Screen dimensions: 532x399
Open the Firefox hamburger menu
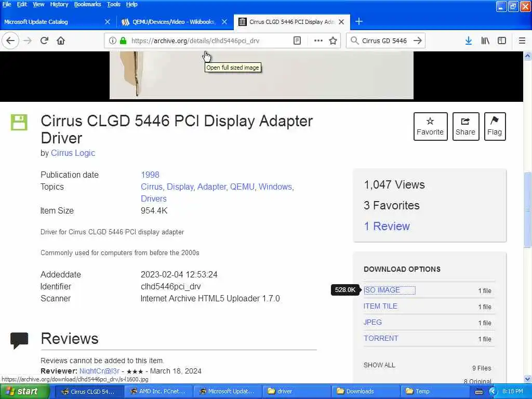click(x=522, y=41)
